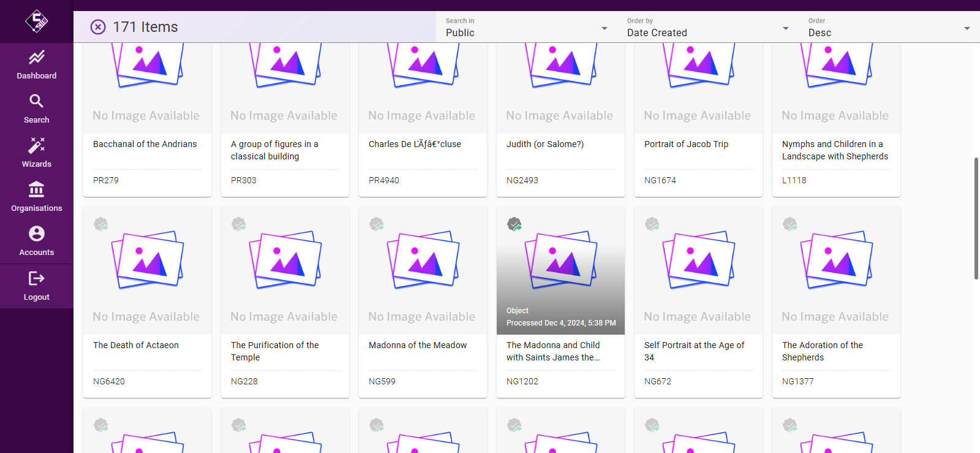Click identifier PR303
This screenshot has height=453, width=980.
point(244,180)
